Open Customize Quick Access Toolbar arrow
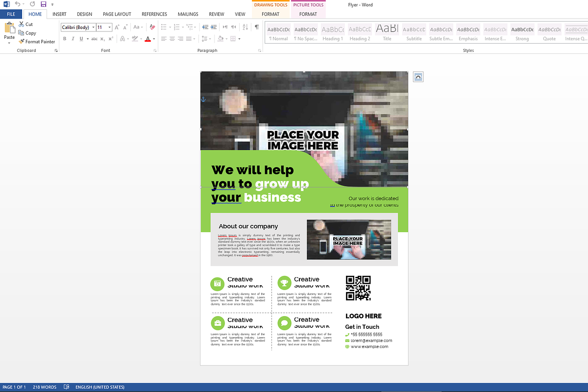 click(52, 4)
